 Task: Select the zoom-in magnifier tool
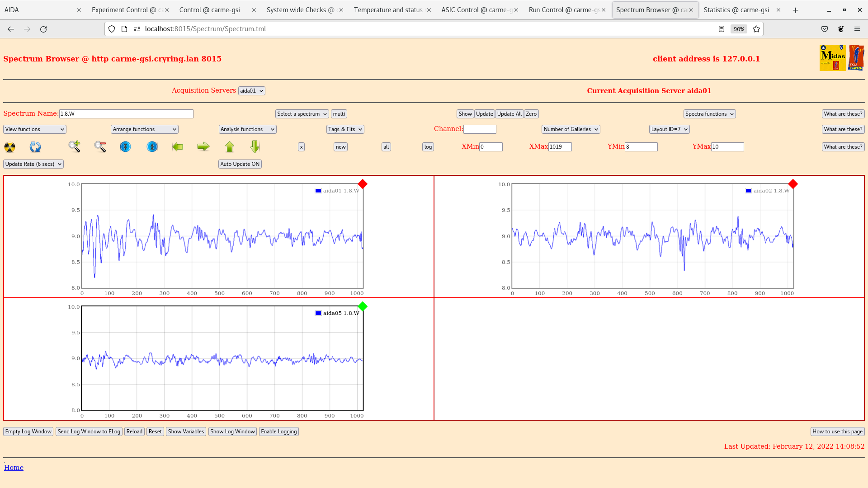pos(75,146)
